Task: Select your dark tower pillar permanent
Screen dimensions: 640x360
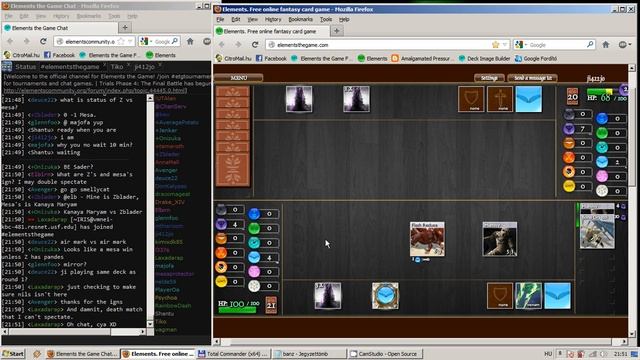Action: (328, 296)
